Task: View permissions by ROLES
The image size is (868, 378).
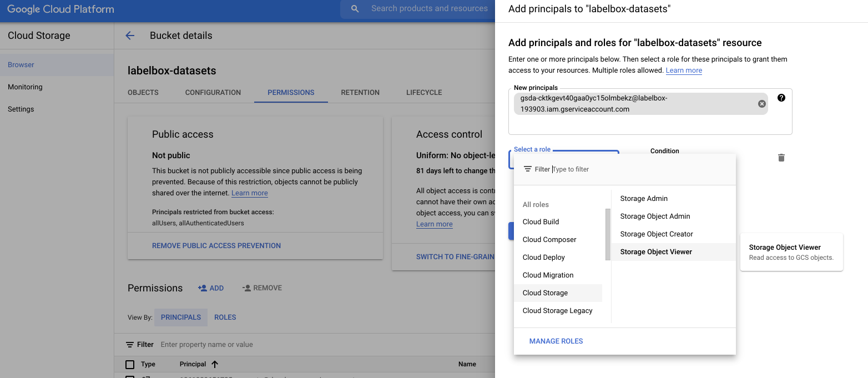Action: (x=225, y=317)
